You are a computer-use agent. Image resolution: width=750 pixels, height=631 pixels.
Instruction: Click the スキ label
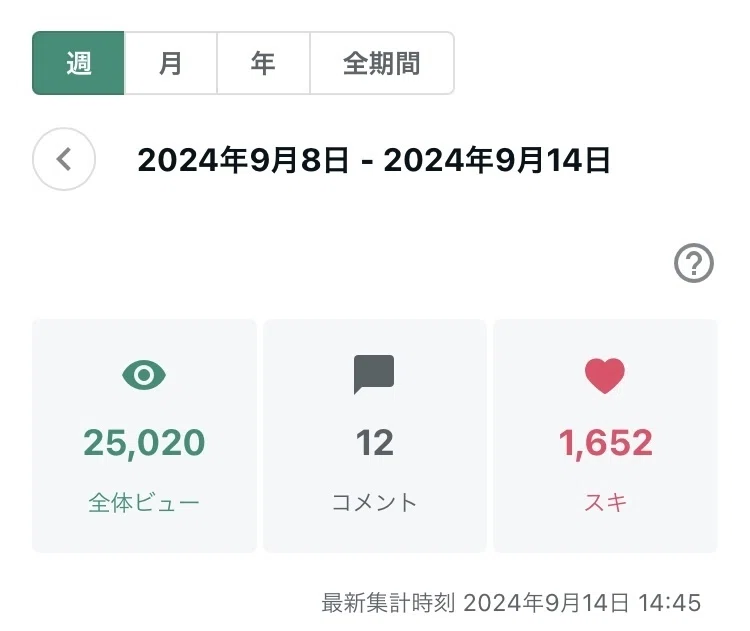606,503
